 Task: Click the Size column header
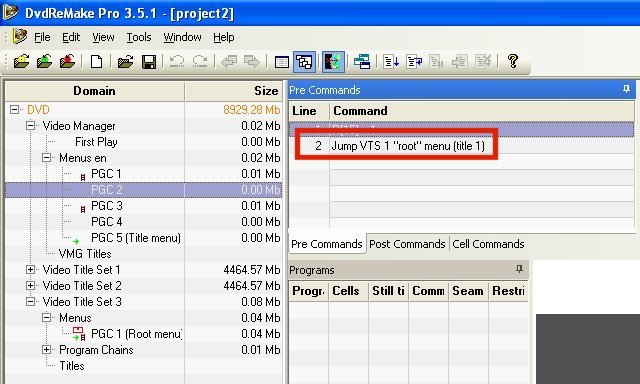pos(233,91)
